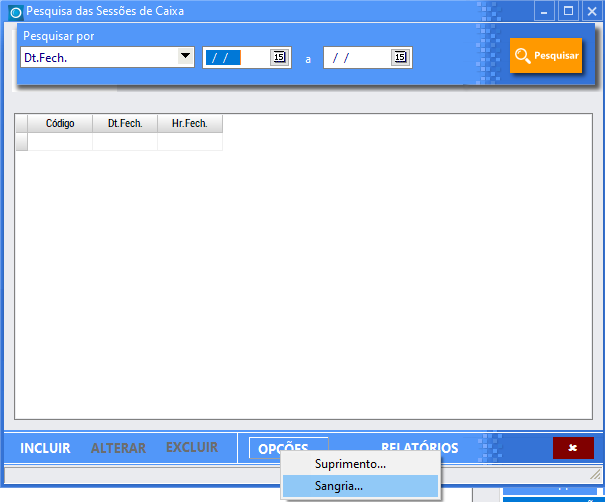
Task: Open the OPÇÕES menu button
Action: click(x=288, y=448)
